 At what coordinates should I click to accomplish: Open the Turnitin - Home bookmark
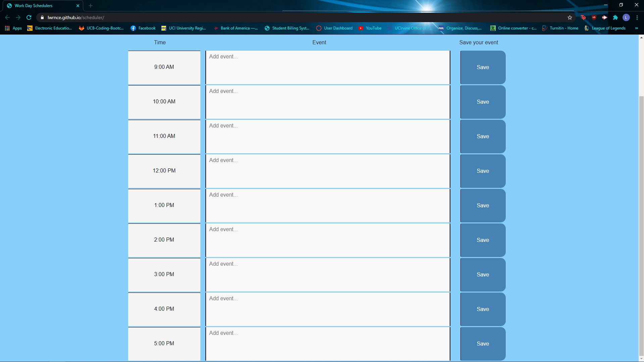tap(560, 28)
